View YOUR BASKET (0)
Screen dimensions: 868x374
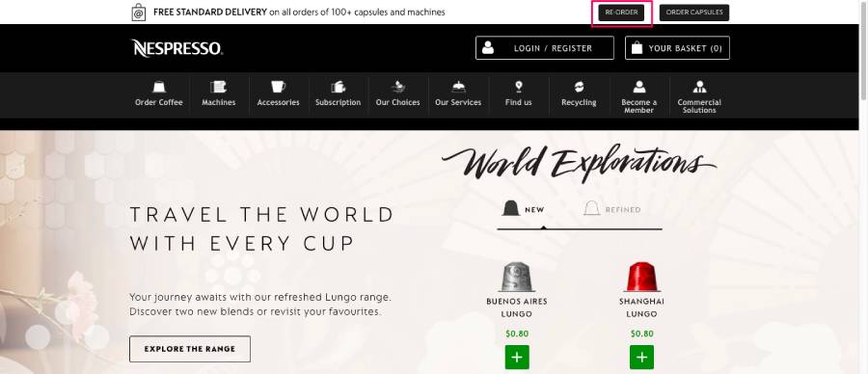point(678,48)
